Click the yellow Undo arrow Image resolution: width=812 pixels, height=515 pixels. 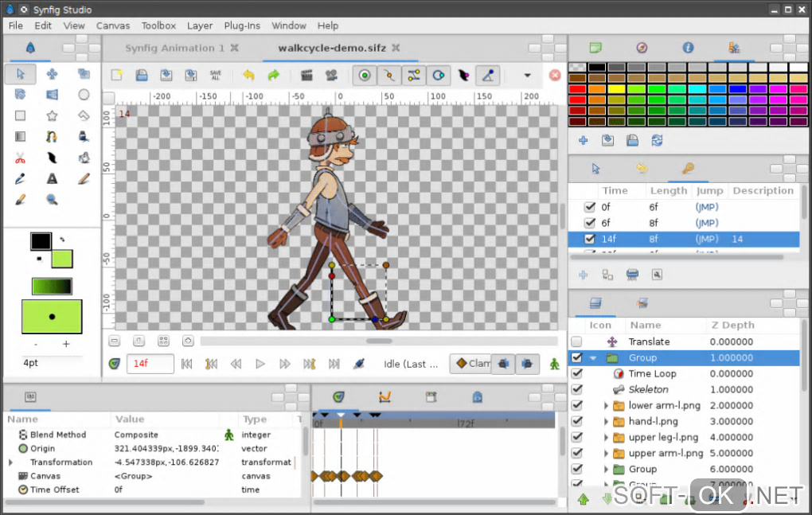coord(248,75)
